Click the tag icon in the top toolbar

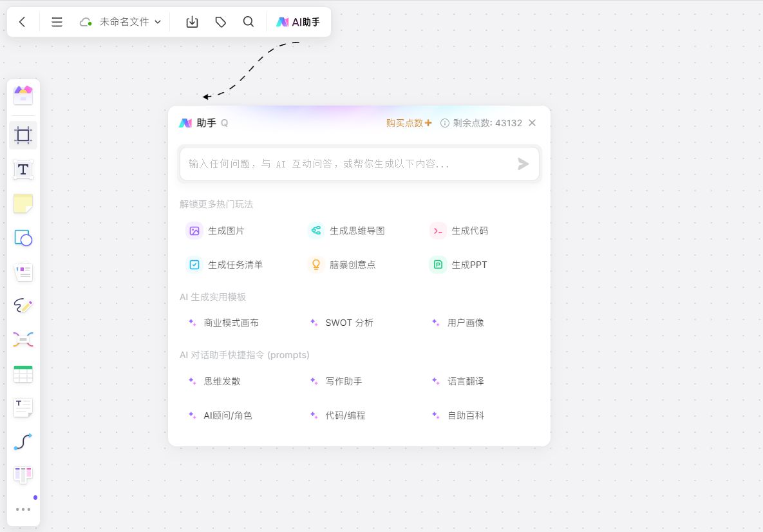pyautogui.click(x=220, y=21)
